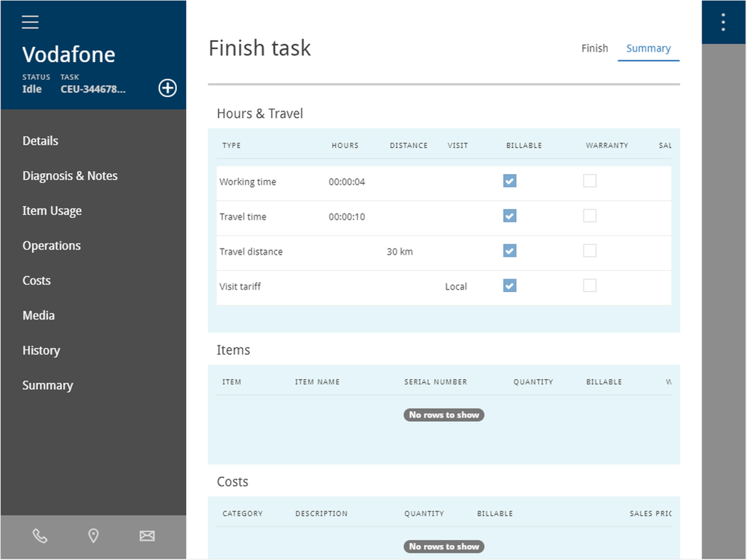The image size is (747, 560).
Task: Toggle Billable checkbox for Visit tariff
Action: click(x=509, y=285)
